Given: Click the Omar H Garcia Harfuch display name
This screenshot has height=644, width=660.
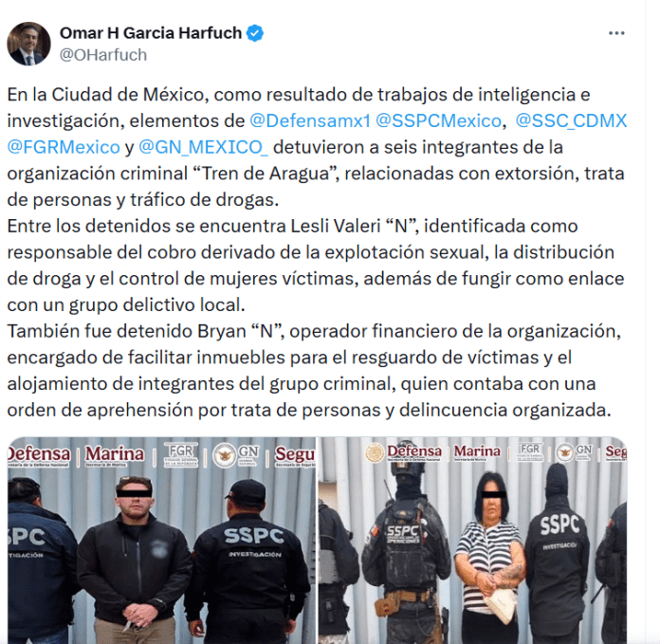Looking at the screenshot, I should [x=151, y=33].
